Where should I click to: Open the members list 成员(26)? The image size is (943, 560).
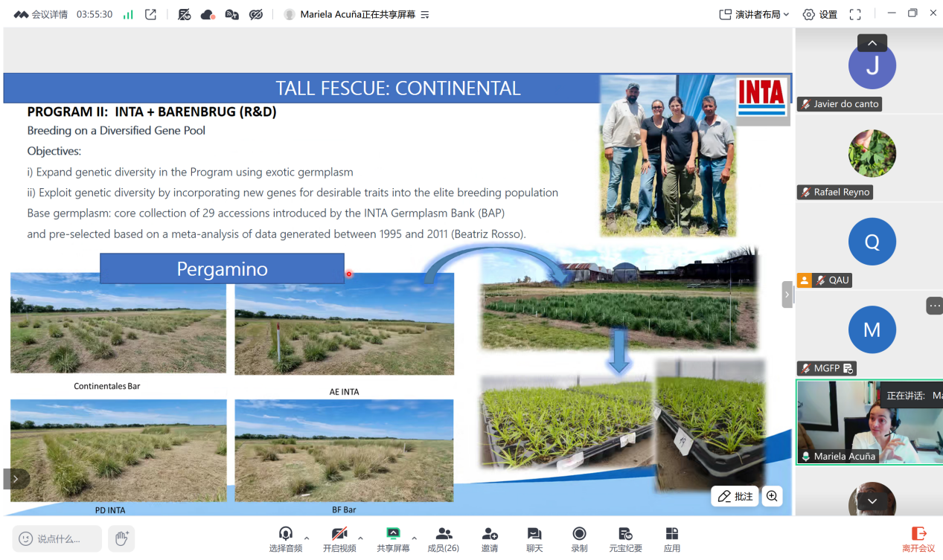(x=443, y=539)
